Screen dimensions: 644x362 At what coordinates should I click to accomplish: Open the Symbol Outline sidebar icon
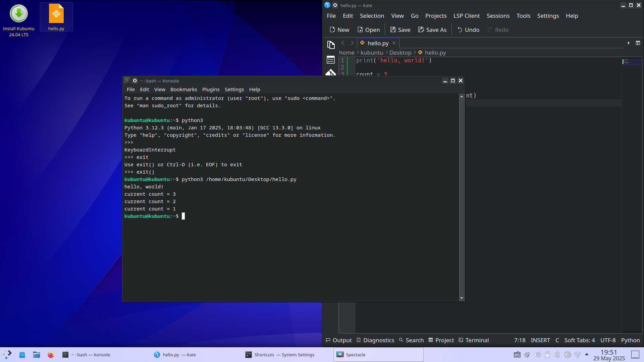click(331, 60)
